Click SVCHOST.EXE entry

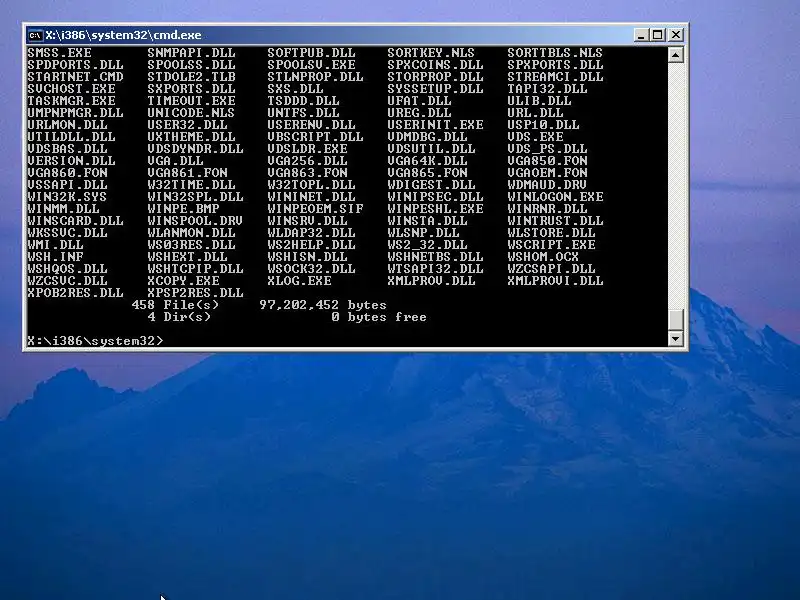tap(71, 89)
